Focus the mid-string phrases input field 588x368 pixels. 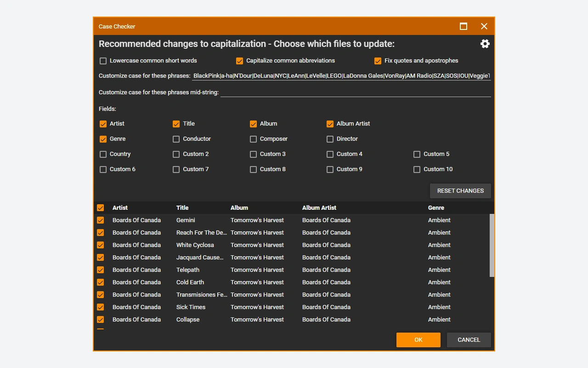click(356, 92)
